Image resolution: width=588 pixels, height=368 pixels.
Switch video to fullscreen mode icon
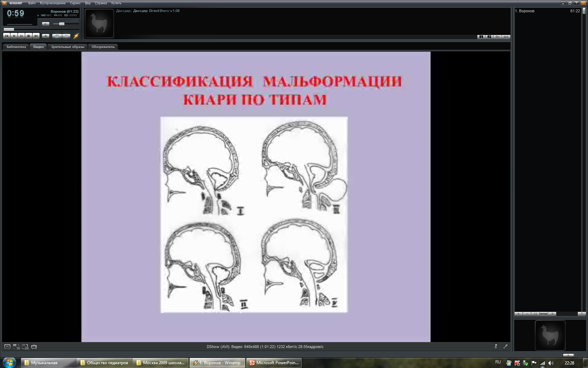[7, 347]
